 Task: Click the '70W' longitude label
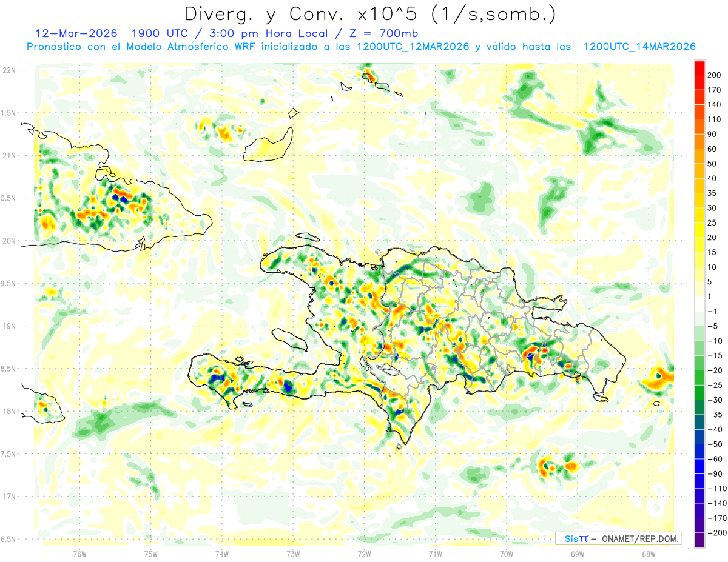pyautogui.click(x=507, y=554)
